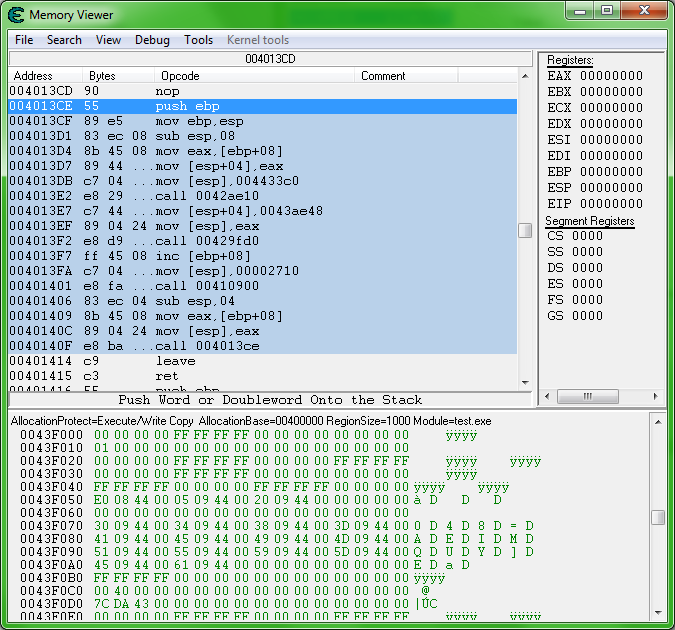Open the Search menu
This screenshot has height=630, width=675.
[x=64, y=40]
